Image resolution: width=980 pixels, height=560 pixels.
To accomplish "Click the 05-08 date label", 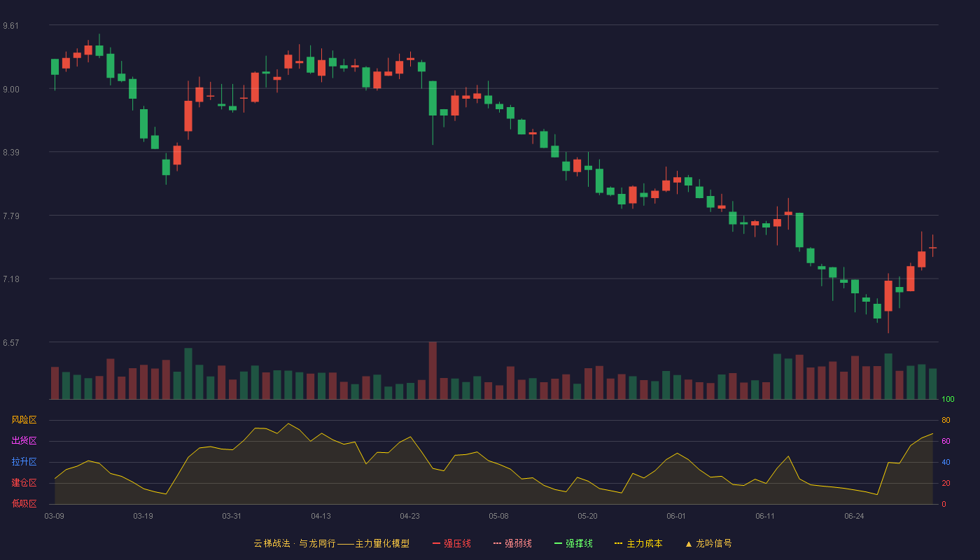I will (x=498, y=516).
